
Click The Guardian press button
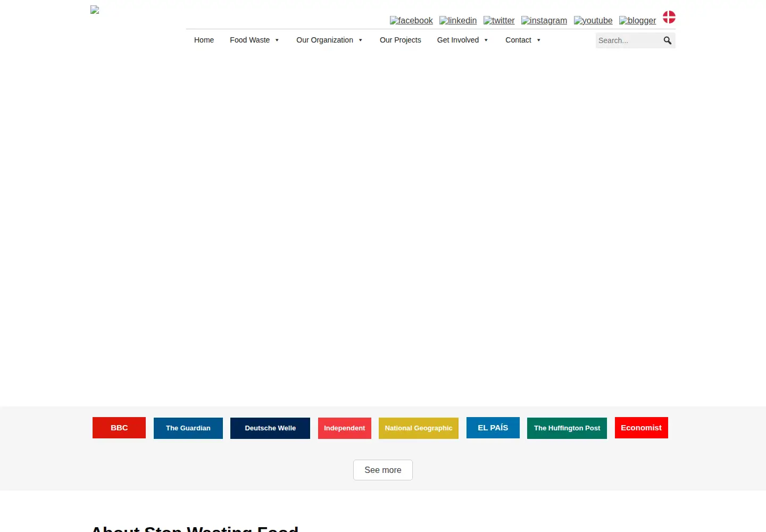point(188,428)
